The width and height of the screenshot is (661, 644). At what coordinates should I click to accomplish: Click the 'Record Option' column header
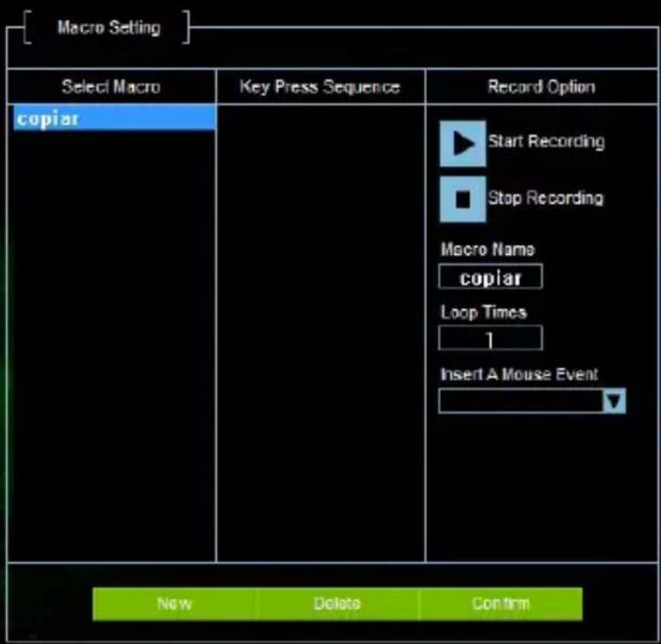542,87
